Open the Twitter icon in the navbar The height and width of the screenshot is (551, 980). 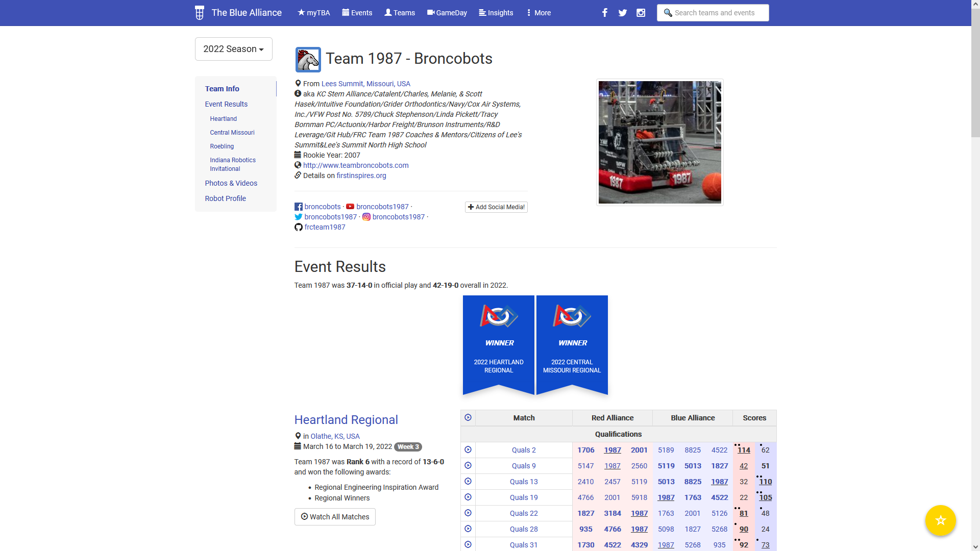pyautogui.click(x=623, y=13)
